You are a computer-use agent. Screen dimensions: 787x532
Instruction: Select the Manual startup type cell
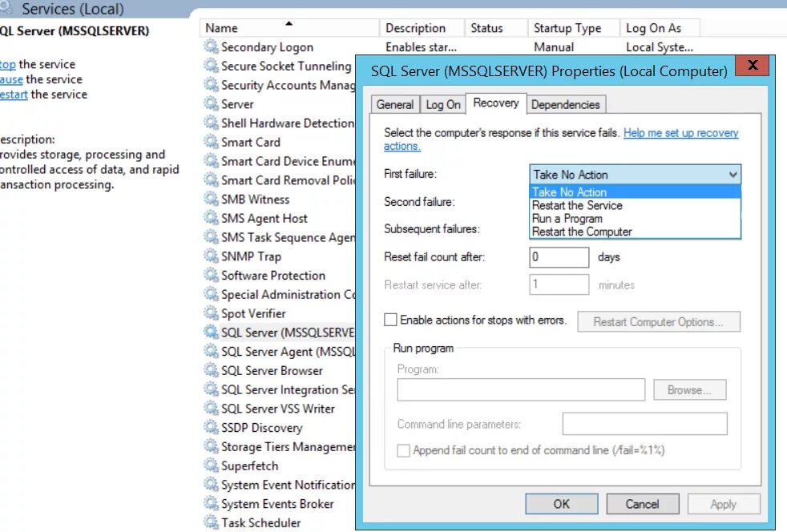(554, 47)
